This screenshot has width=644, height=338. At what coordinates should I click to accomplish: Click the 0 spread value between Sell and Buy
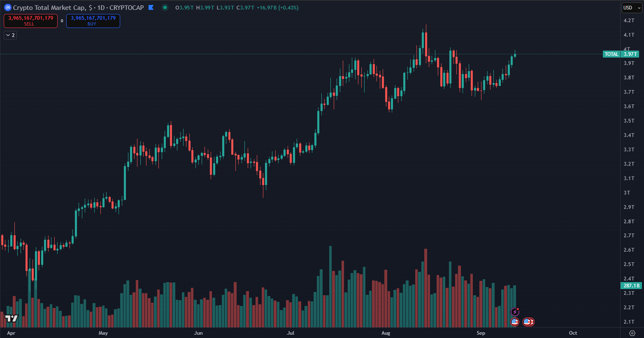62,21
